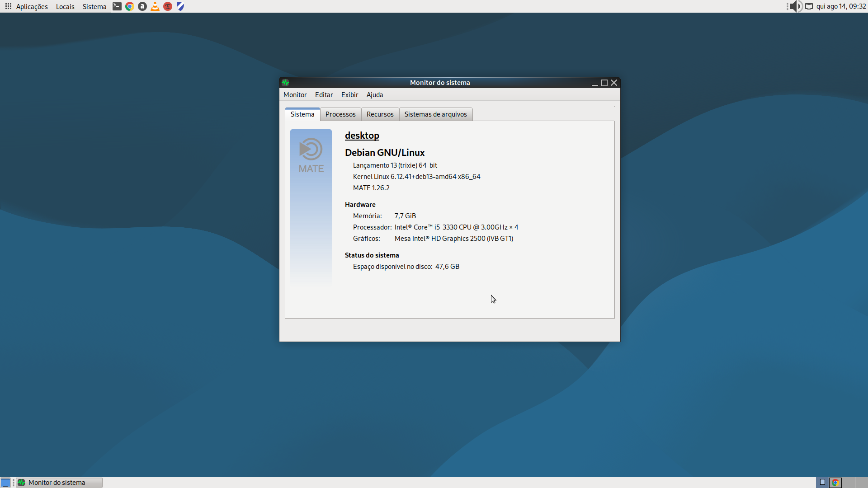Viewport: 868px width, 488px height.
Task: Click the Monitor do sistema window title
Action: pos(440,83)
